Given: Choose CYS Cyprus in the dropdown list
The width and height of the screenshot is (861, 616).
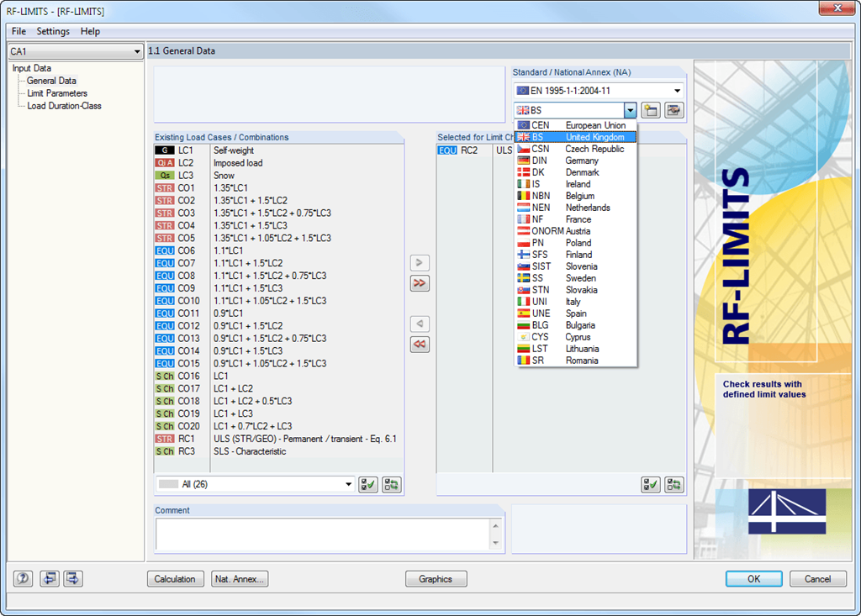Looking at the screenshot, I should [575, 336].
